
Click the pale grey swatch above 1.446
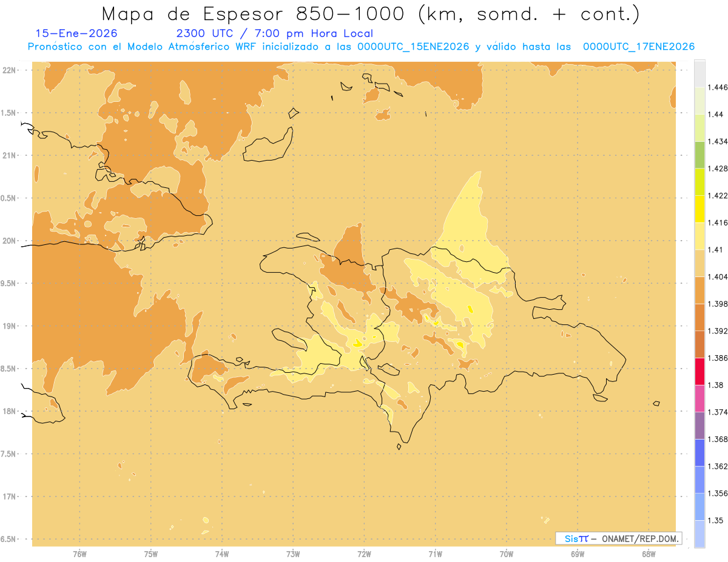point(699,73)
